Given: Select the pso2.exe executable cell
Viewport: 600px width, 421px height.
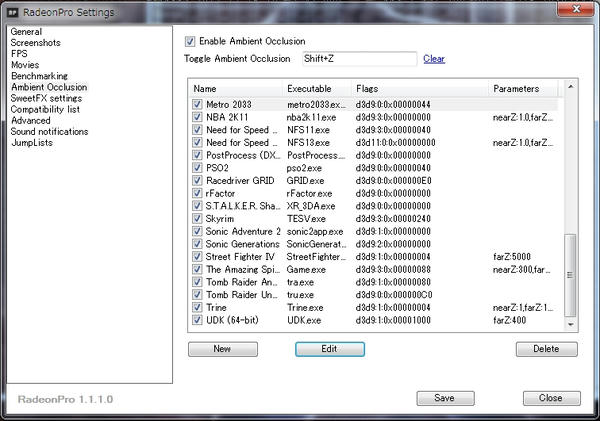Looking at the screenshot, I should [304, 168].
